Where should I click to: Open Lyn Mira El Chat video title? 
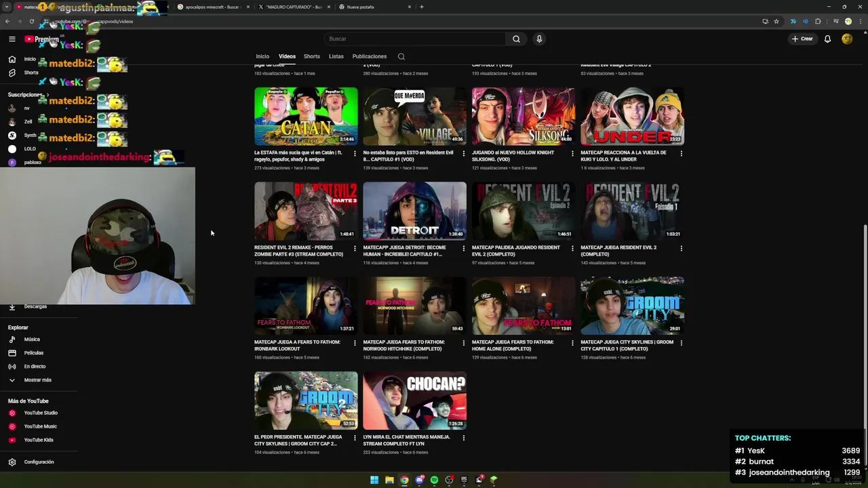tap(406, 441)
